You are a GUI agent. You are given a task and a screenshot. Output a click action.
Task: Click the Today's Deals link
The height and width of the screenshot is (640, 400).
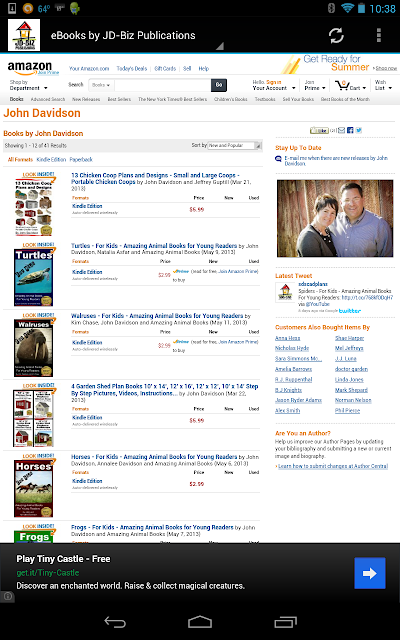[131, 69]
